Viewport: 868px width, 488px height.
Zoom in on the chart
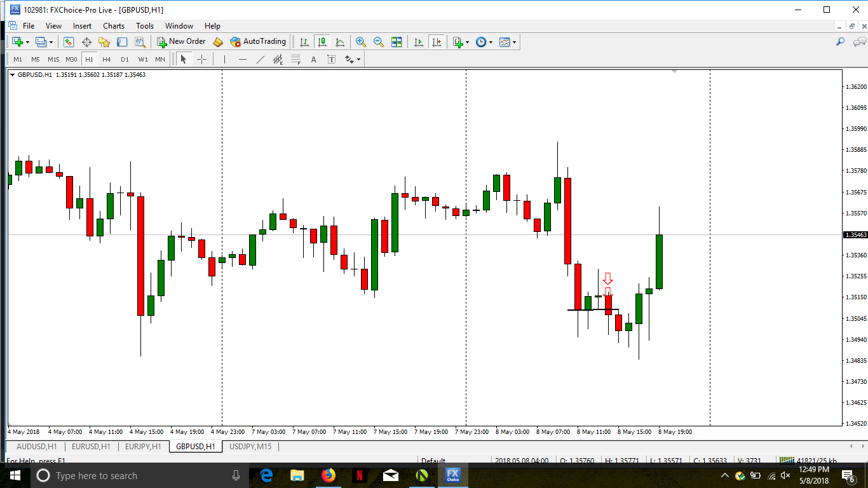pos(361,42)
